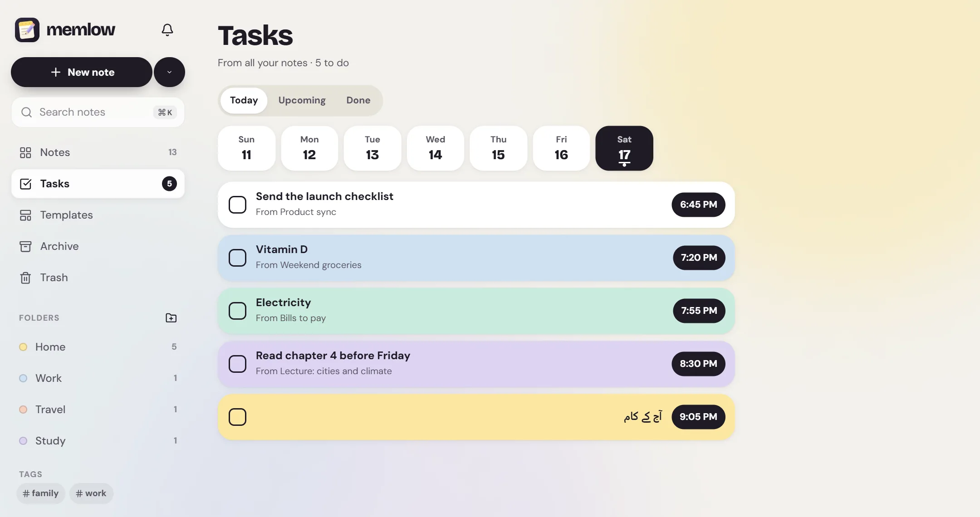The image size is (980, 517).
Task: Click the Search notes field
Action: [98, 112]
